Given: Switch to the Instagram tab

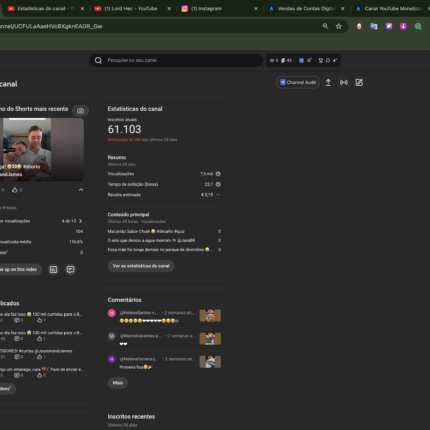Looking at the screenshot, I should (x=218, y=9).
